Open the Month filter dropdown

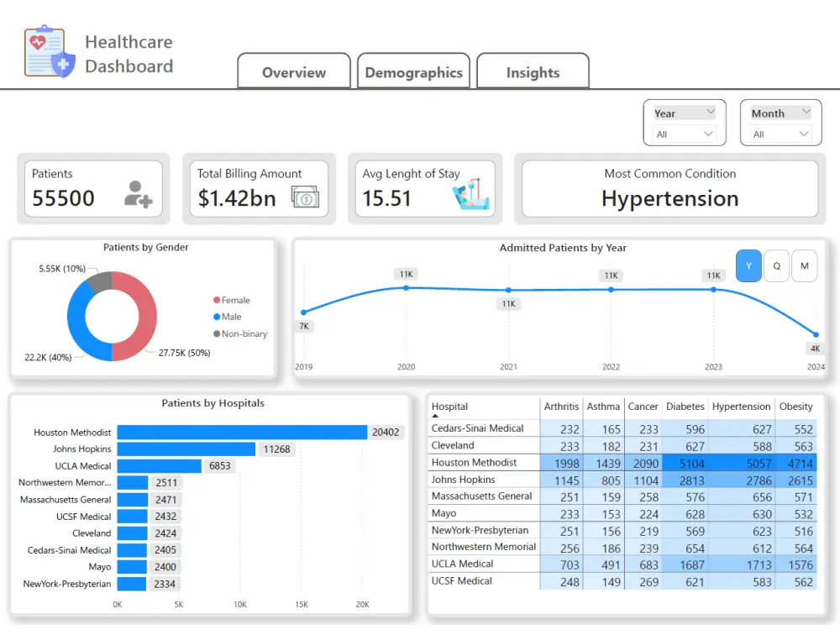click(780, 112)
